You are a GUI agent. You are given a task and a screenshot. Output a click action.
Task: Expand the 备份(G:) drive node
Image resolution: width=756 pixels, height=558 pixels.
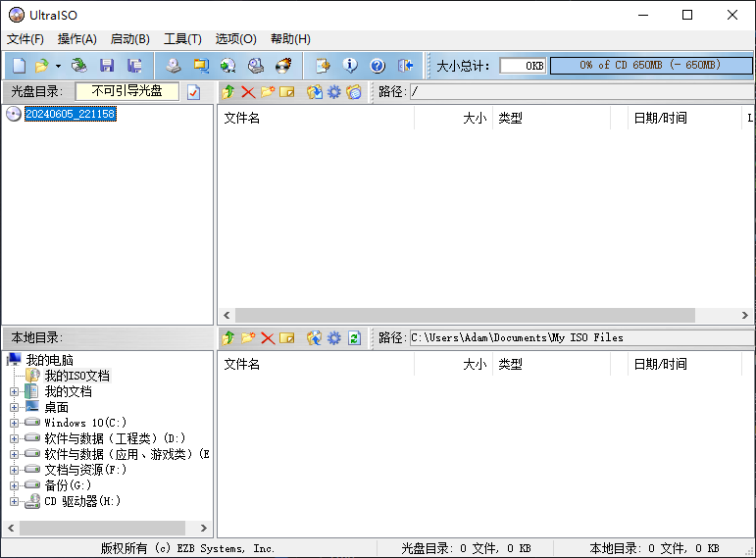point(15,485)
